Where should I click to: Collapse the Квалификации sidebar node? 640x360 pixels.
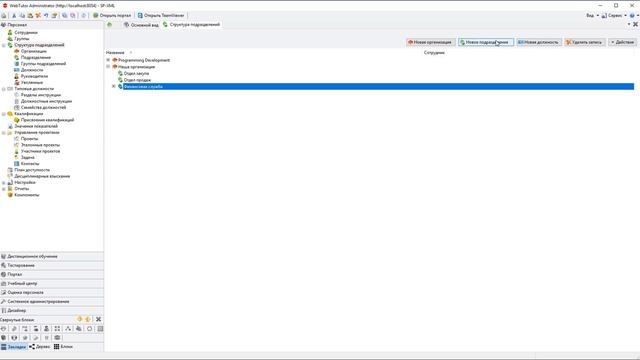4,114
